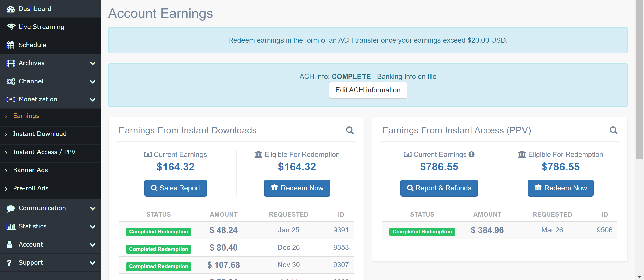This screenshot has width=644, height=280.
Task: Select Pre-roll Ads in the sidebar
Action: (x=31, y=188)
